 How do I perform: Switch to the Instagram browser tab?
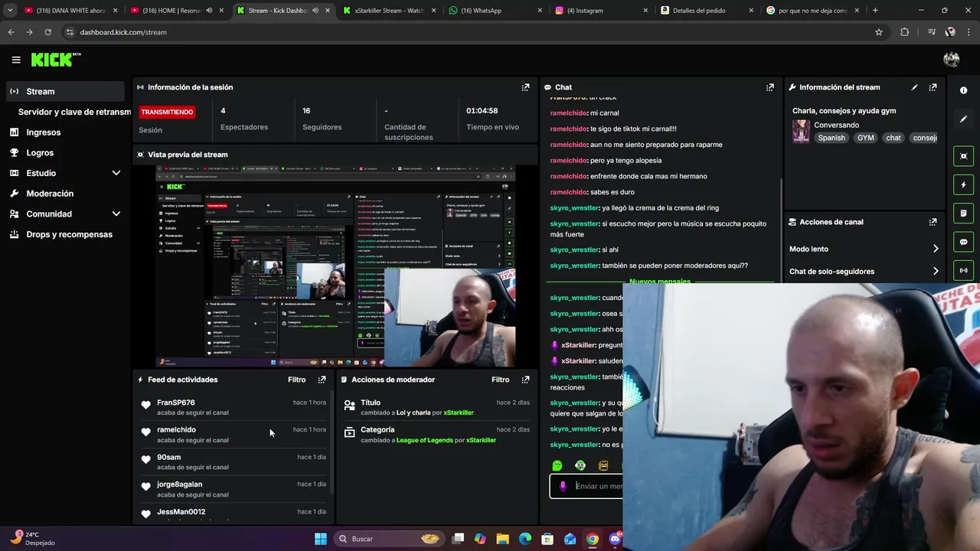click(600, 11)
